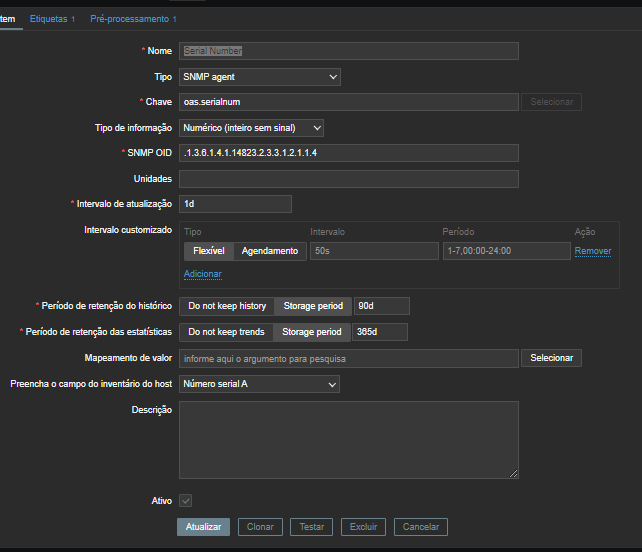Viewport: 642px width, 552px height.
Task: Choose Do not keep trends option
Action: coord(228,332)
